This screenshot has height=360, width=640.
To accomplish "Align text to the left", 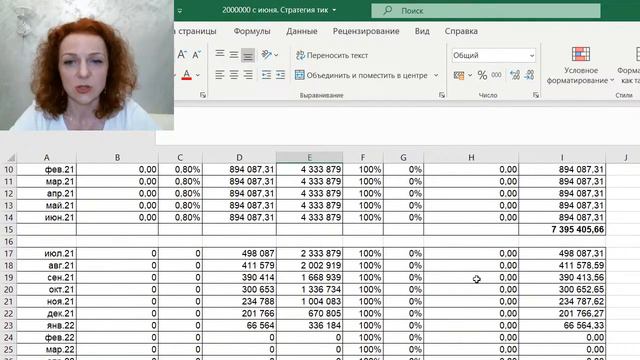I will pyautogui.click(x=220, y=75).
